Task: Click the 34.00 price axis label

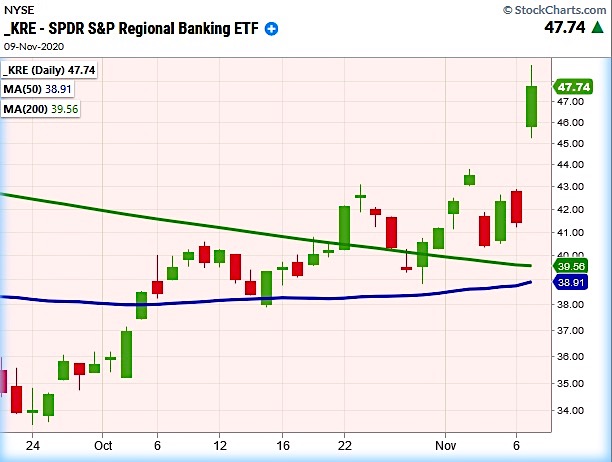Action: [x=574, y=410]
